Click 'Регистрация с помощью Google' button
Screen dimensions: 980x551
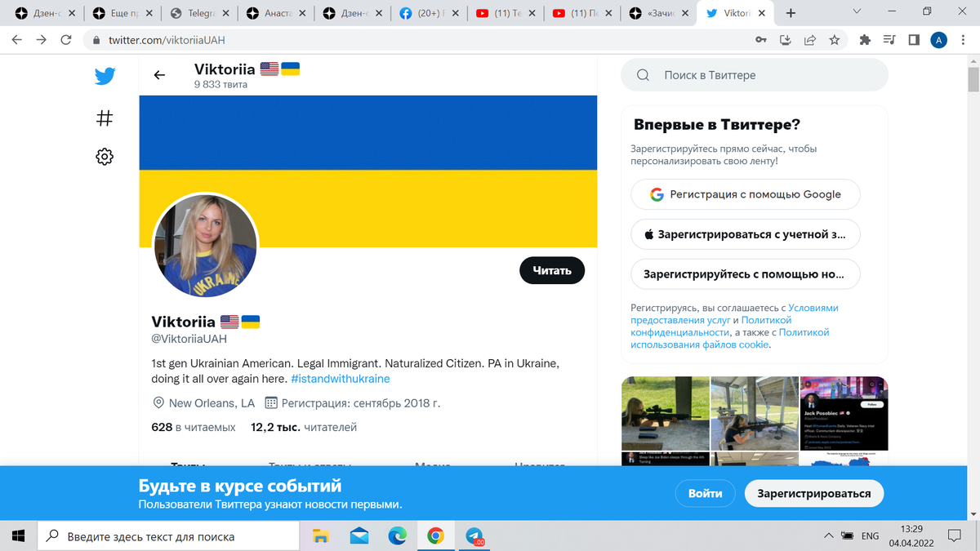tap(746, 194)
